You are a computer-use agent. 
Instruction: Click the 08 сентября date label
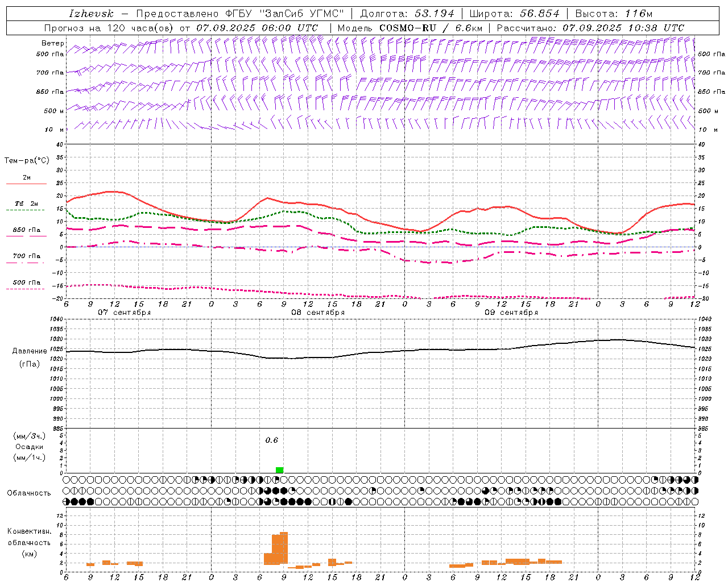[x=318, y=312]
